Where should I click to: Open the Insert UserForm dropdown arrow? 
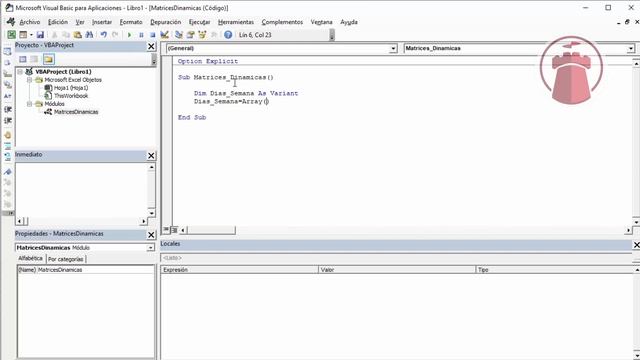pos(31,35)
